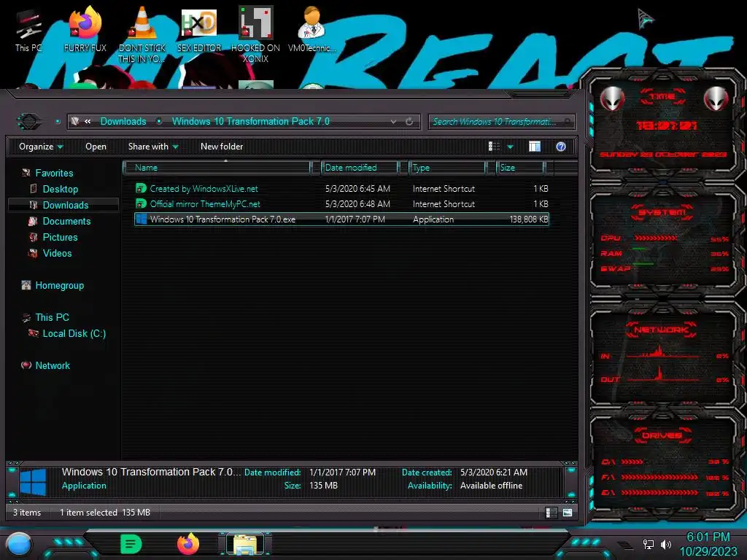
Task: Open Explorer help question mark
Action: click(x=561, y=147)
